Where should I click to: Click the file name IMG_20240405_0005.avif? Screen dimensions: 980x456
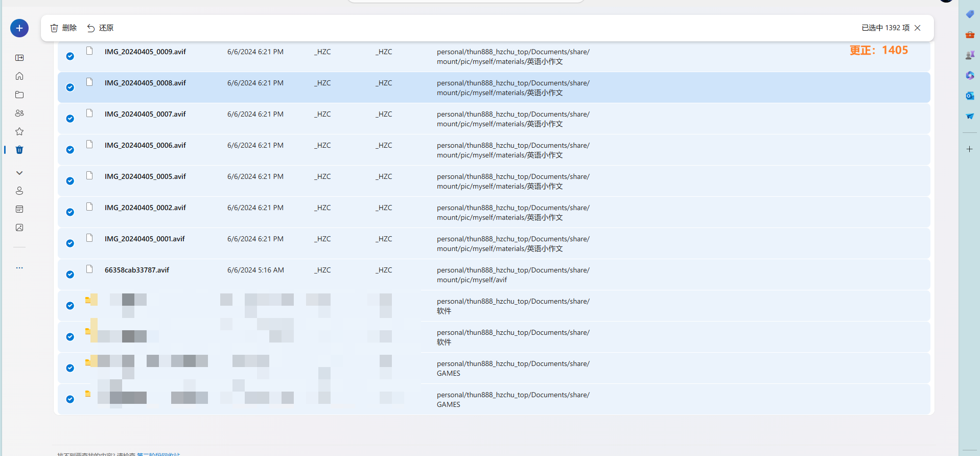[x=145, y=176]
